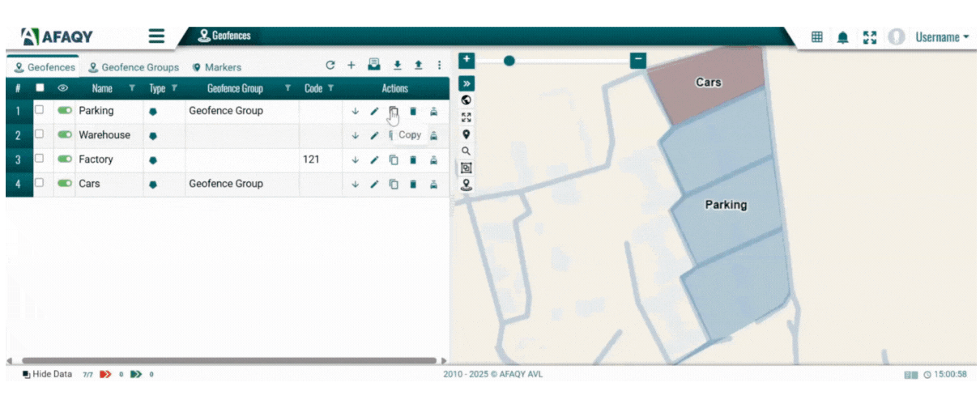Open the hamburger main menu
Screen dimensions: 980x408
tap(156, 36)
